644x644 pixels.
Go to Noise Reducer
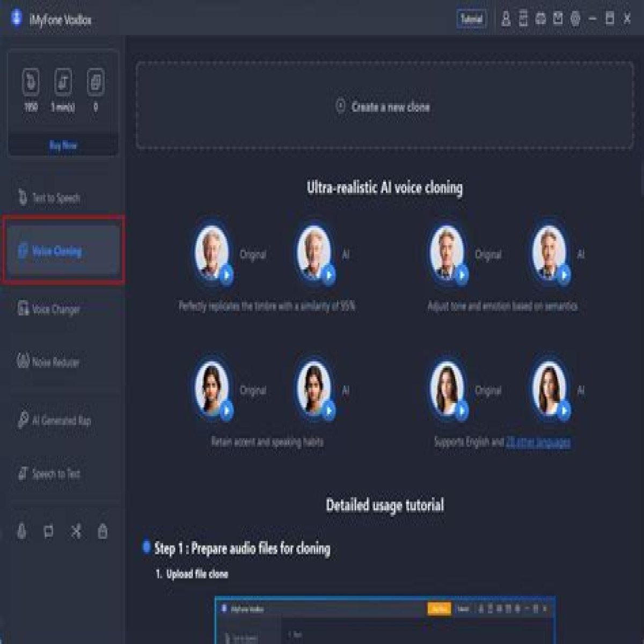point(63,362)
